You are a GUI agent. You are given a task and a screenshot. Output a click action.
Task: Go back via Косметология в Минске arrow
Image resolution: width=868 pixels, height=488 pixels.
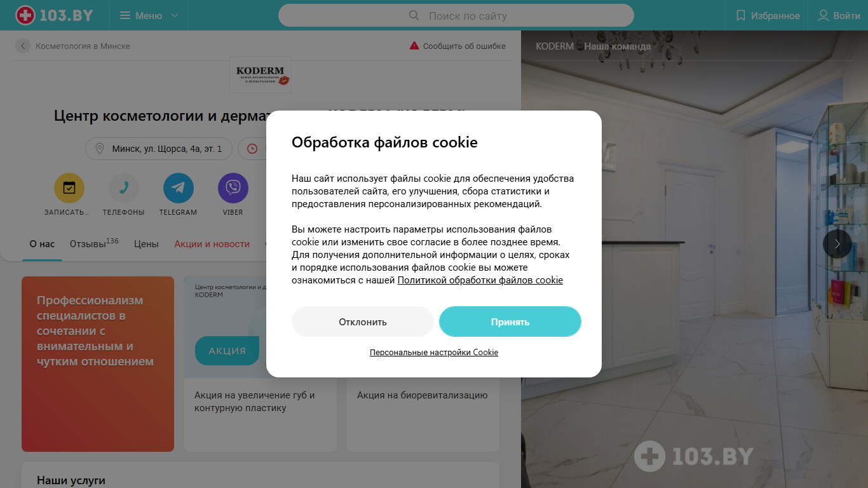coord(23,46)
